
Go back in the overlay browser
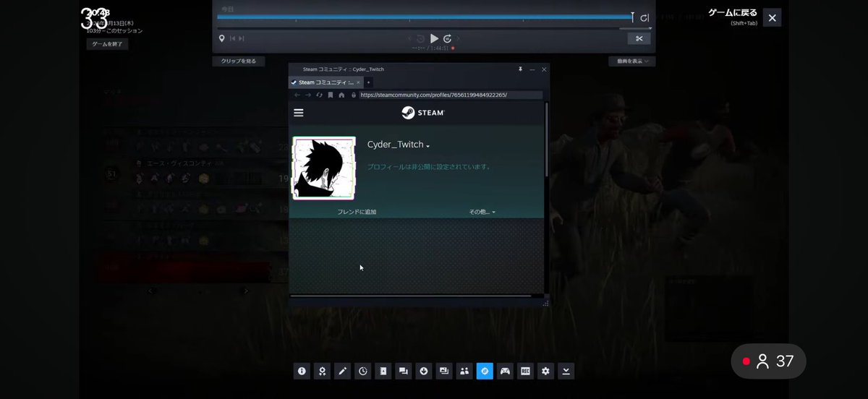pos(297,95)
